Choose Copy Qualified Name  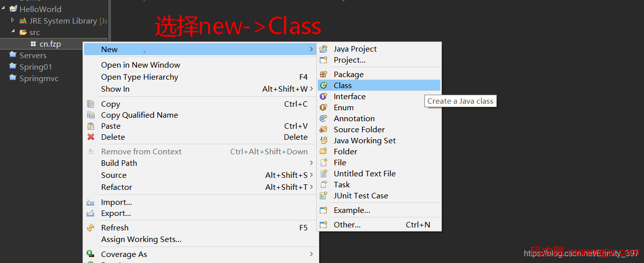(x=139, y=115)
